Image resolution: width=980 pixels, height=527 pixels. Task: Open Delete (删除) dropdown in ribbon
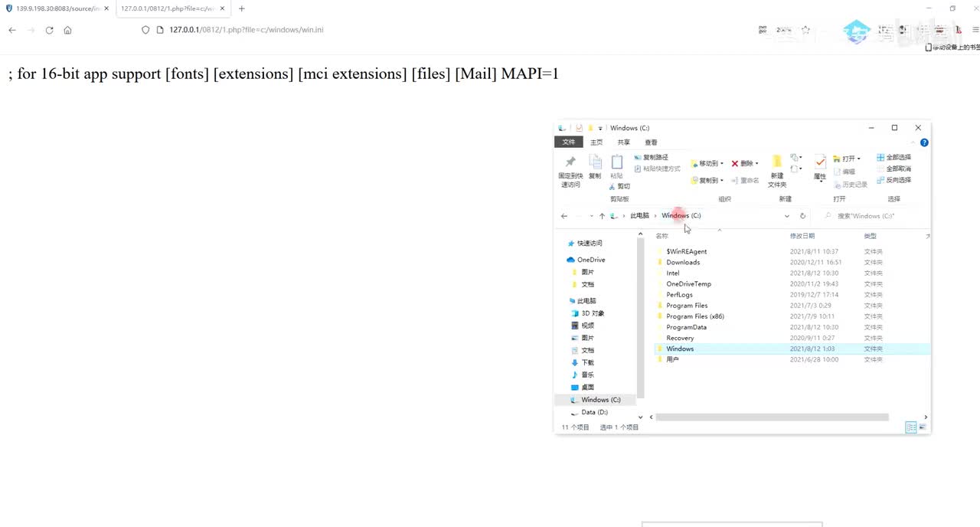[745, 163]
